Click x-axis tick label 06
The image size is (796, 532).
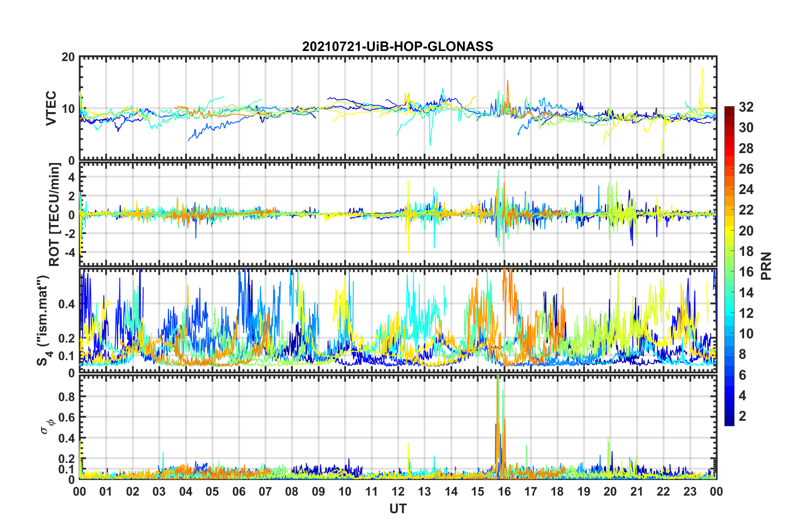tap(239, 491)
